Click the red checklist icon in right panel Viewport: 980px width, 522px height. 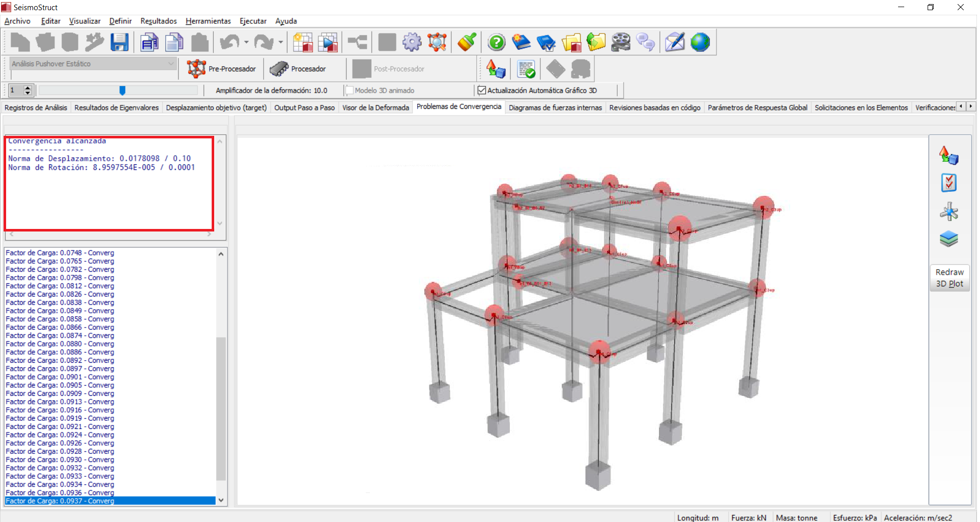[x=948, y=183]
